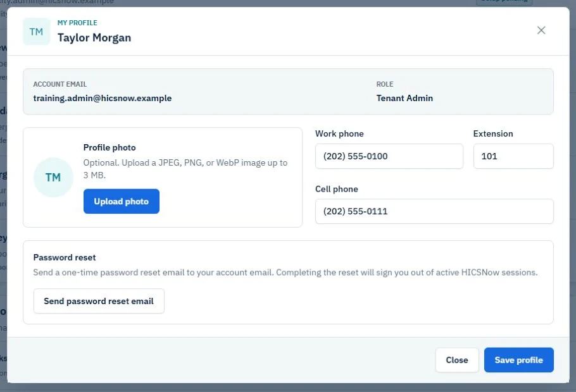Click the Cell phone field label

[x=337, y=189]
